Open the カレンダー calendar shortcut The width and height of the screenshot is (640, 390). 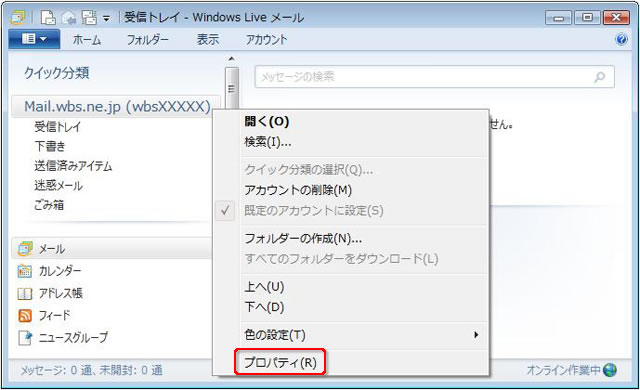[x=49, y=271]
